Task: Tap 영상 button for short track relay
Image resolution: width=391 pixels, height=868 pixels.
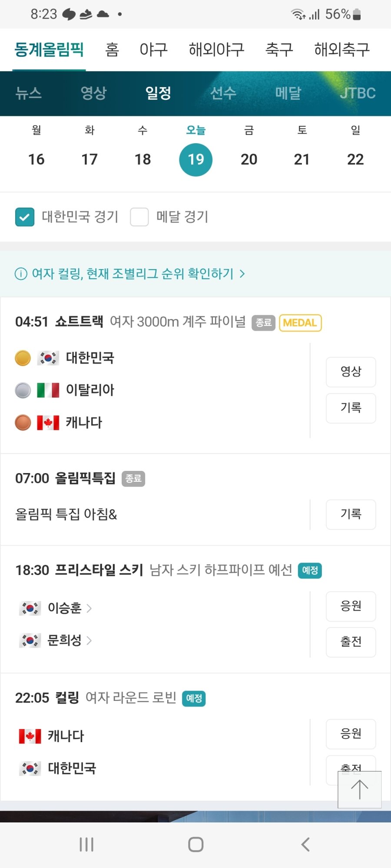Action: click(351, 372)
